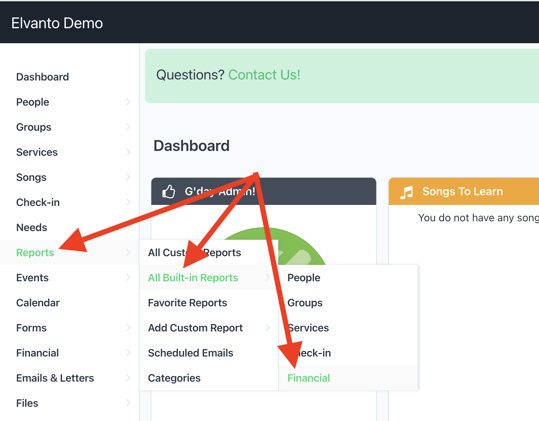Expand the Add Custom Report submenu arrow
The image size is (539, 421).
[x=267, y=328]
